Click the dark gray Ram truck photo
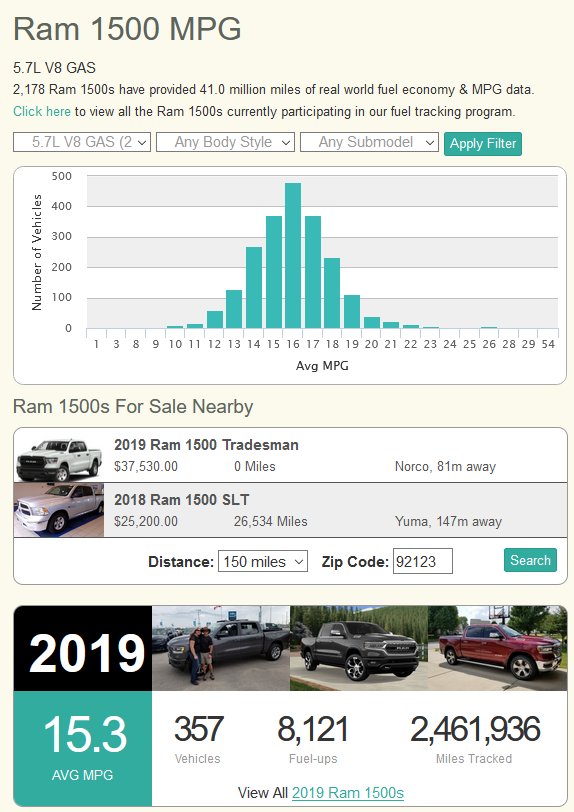574x812 pixels. (359, 648)
